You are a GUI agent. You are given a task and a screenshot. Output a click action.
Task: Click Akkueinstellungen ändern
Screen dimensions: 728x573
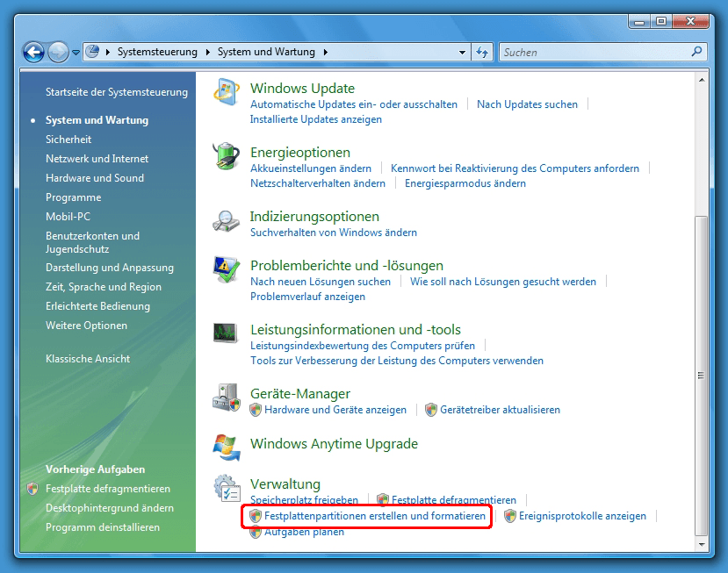tap(311, 168)
